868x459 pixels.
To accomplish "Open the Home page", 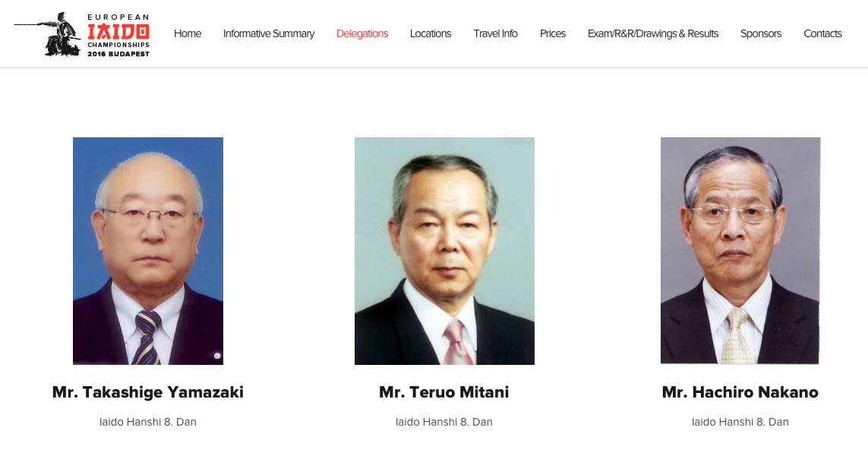I will 188,33.
